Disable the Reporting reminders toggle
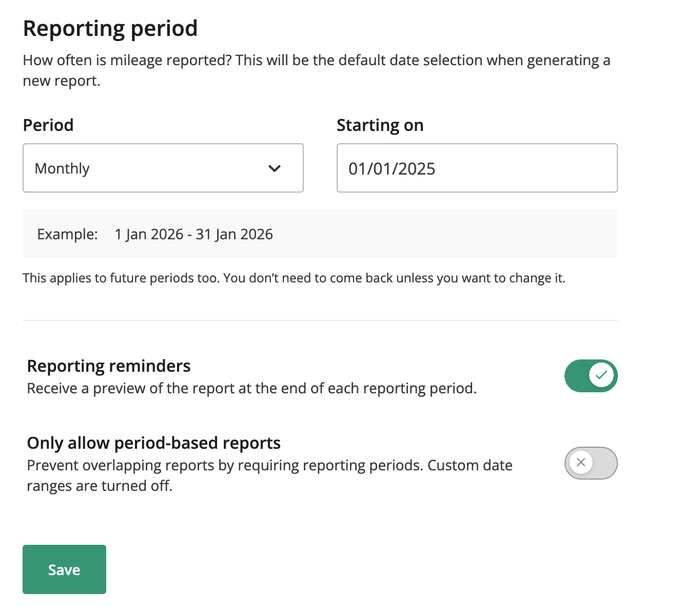 (591, 375)
